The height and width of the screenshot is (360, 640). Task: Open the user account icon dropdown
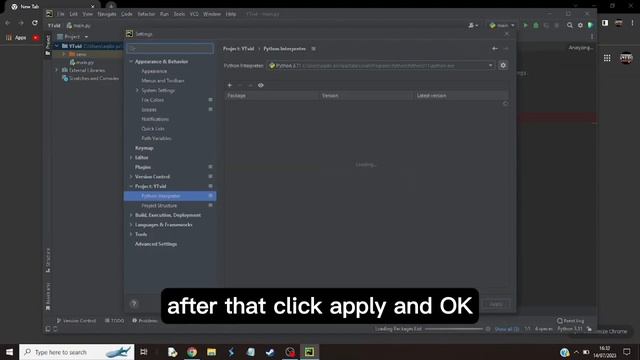tap(473, 25)
